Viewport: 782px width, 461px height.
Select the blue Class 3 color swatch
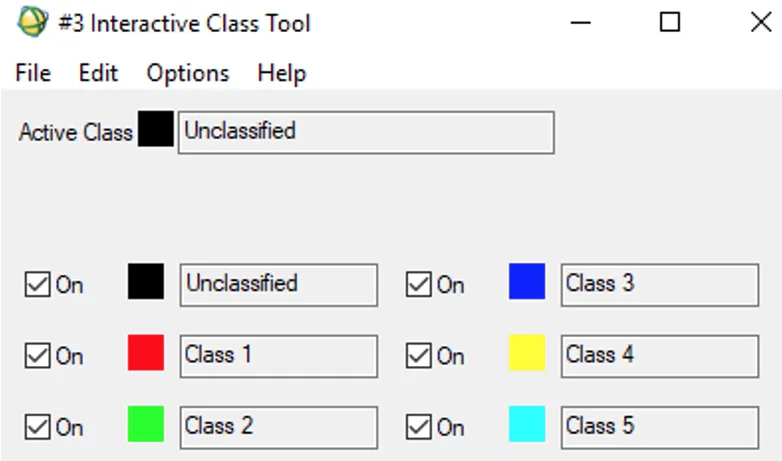coord(527,281)
